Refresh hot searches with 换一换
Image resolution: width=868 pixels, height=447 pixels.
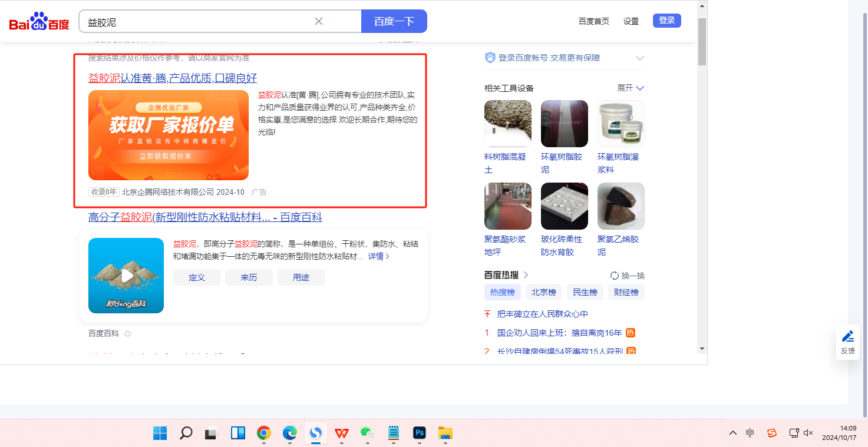click(628, 276)
